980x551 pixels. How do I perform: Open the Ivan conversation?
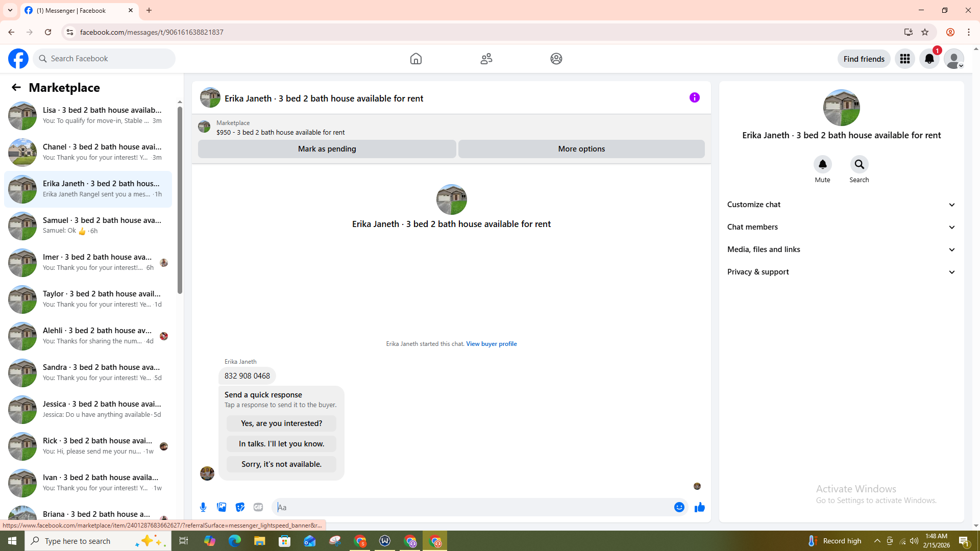[x=88, y=483]
